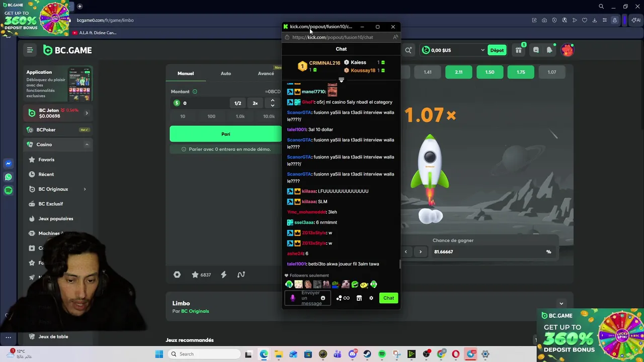The width and height of the screenshot is (644, 362).
Task: Click the Chance de gagner percent field
Action: (x=492, y=251)
